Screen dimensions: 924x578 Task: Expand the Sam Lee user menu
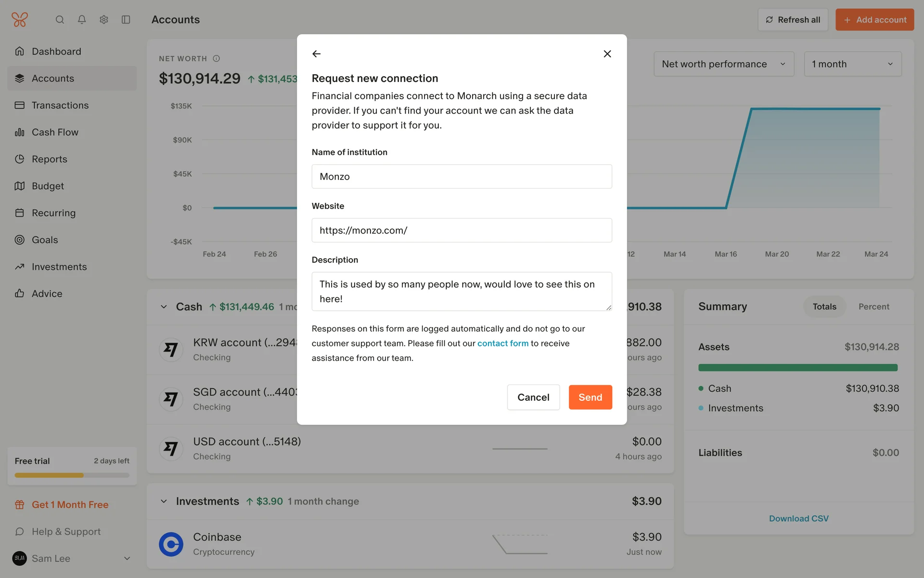point(127,559)
